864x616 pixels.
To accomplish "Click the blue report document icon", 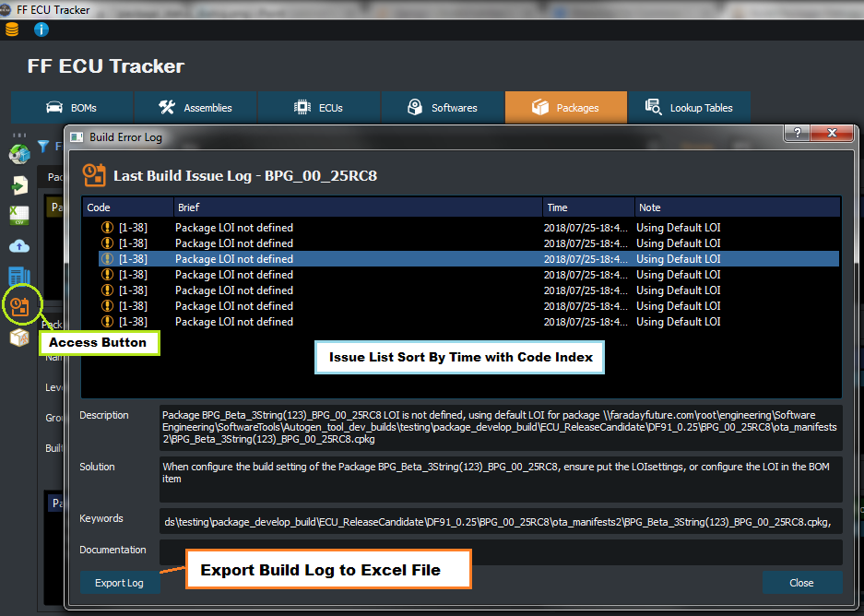I will point(18,276).
